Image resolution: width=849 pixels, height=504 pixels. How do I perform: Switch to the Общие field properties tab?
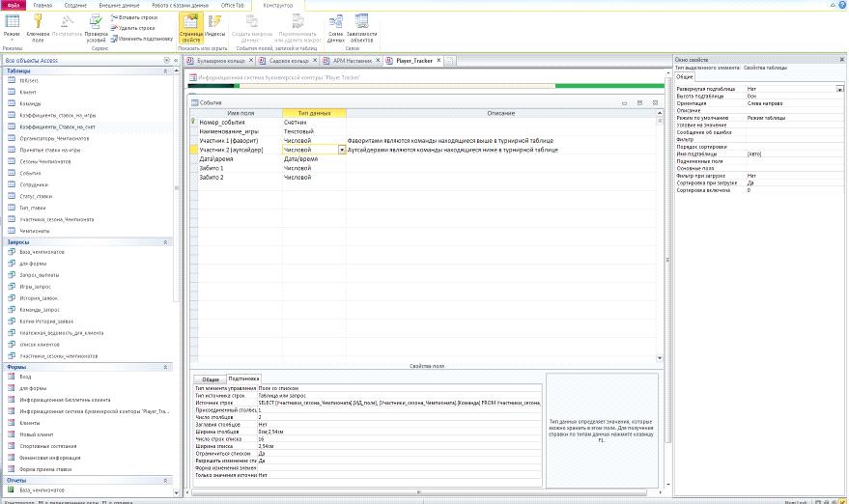(x=210, y=378)
